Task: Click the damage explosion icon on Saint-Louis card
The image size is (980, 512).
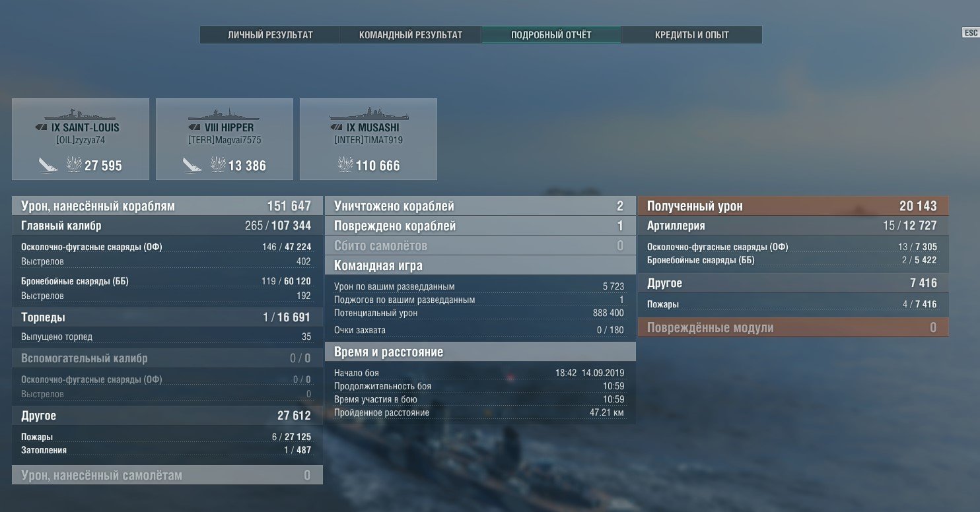Action: point(74,165)
